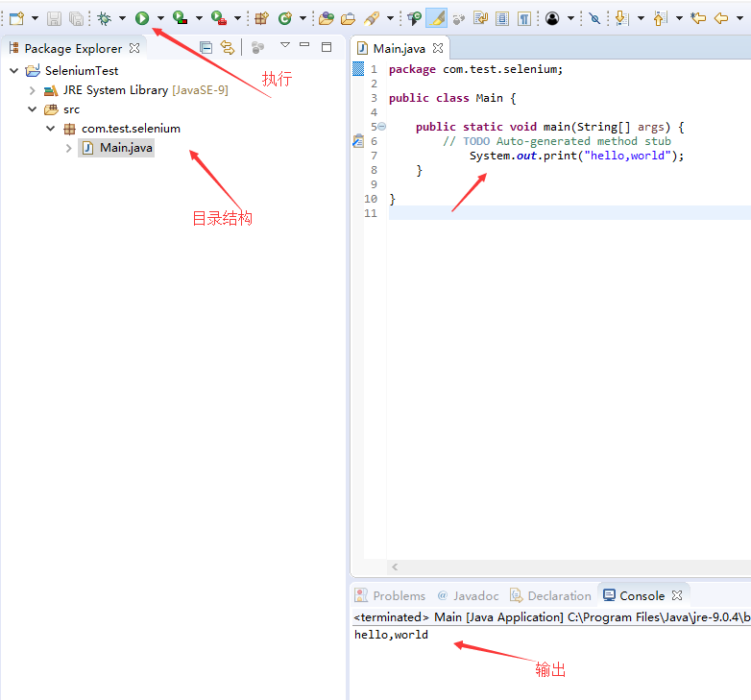Click the Search flashlight icon
Viewport: 751px width, 700px height.
[x=372, y=18]
